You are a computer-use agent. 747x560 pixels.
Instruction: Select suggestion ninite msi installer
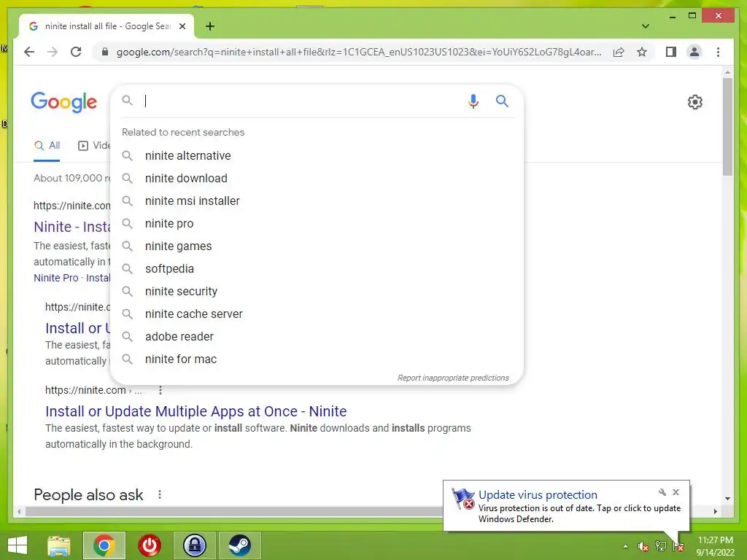point(317,201)
